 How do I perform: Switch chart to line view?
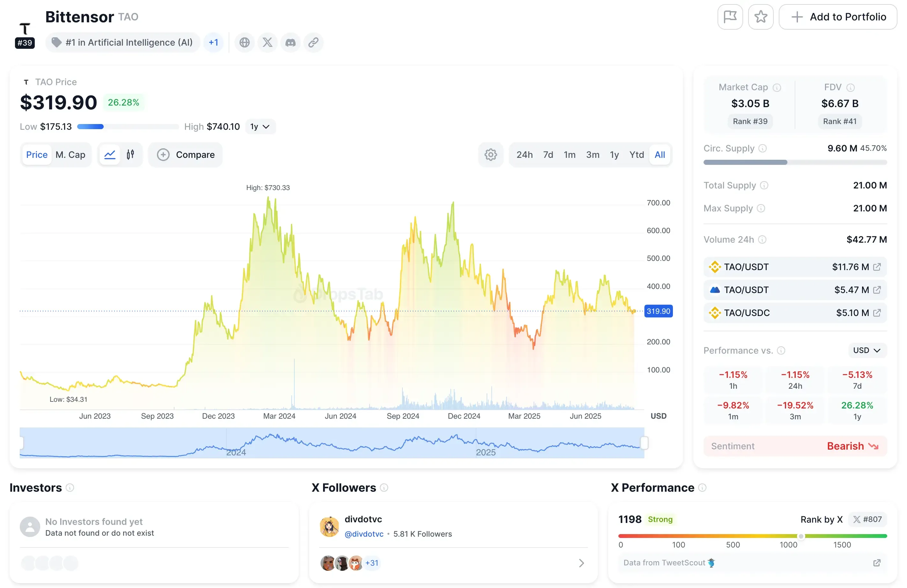click(x=110, y=155)
